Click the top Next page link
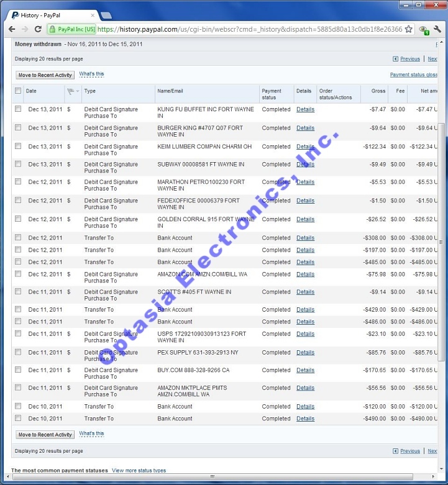Screen dimensions: 448x485 click(432, 59)
